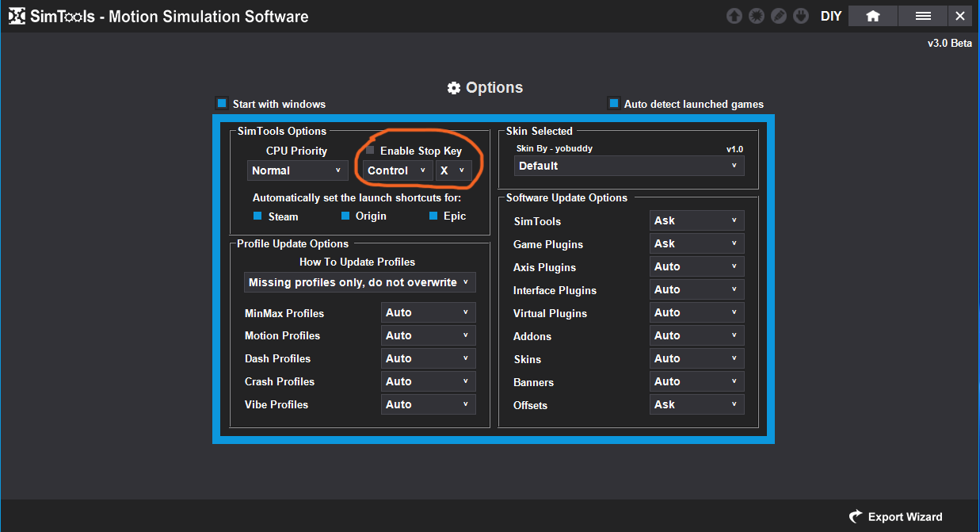The image size is (980, 532).
Task: Click the 'Profile Update Options' group title
Action: [x=293, y=243]
